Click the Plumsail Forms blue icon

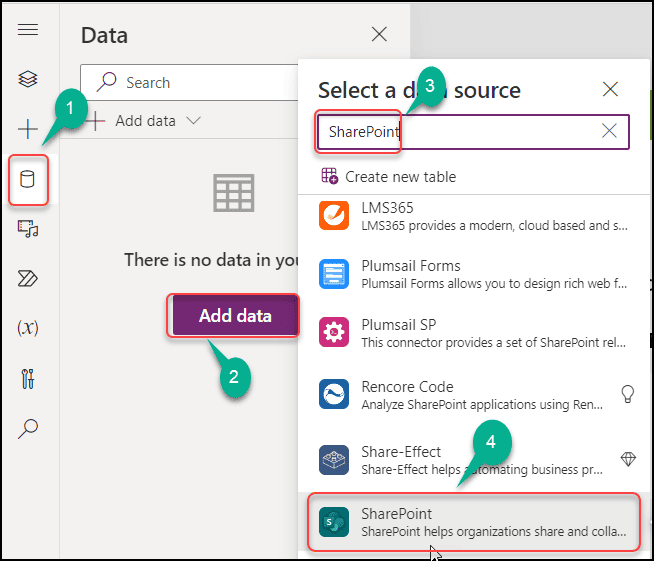(x=334, y=274)
